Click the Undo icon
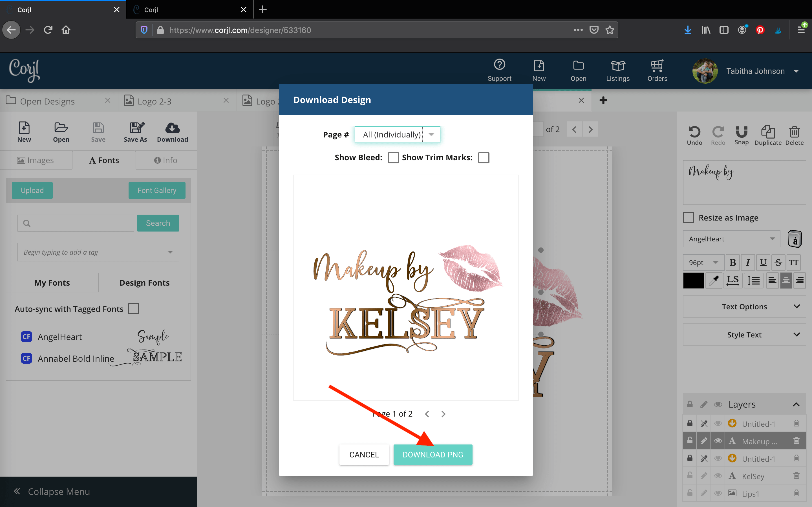 694,132
